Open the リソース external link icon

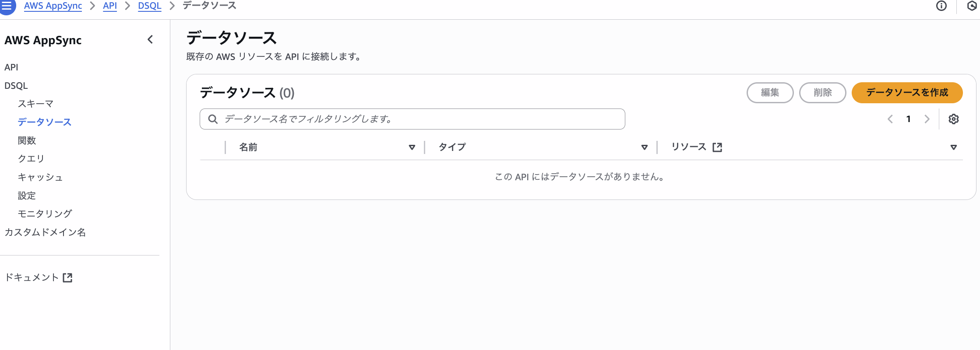pyautogui.click(x=717, y=147)
